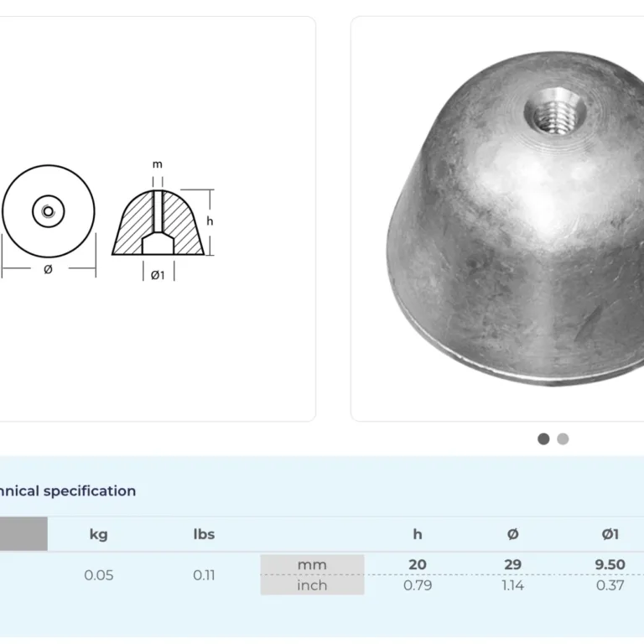Click the 'ø1' label under cross-section
The width and height of the screenshot is (644, 644).
(158, 275)
